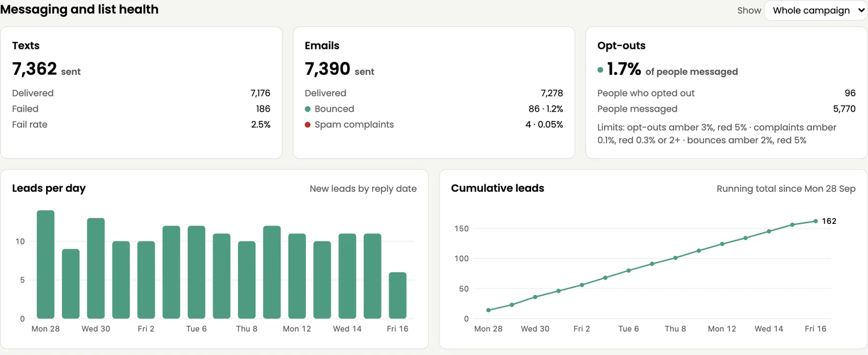
Task: Click the Mon 28 point on Cumulative leads line
Action: coord(488,310)
